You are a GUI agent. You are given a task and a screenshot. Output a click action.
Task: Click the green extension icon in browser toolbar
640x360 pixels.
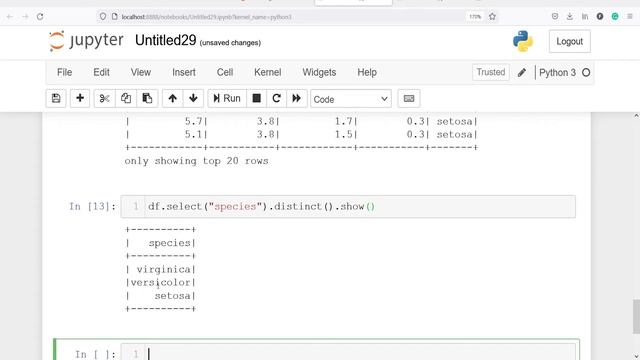click(615, 16)
